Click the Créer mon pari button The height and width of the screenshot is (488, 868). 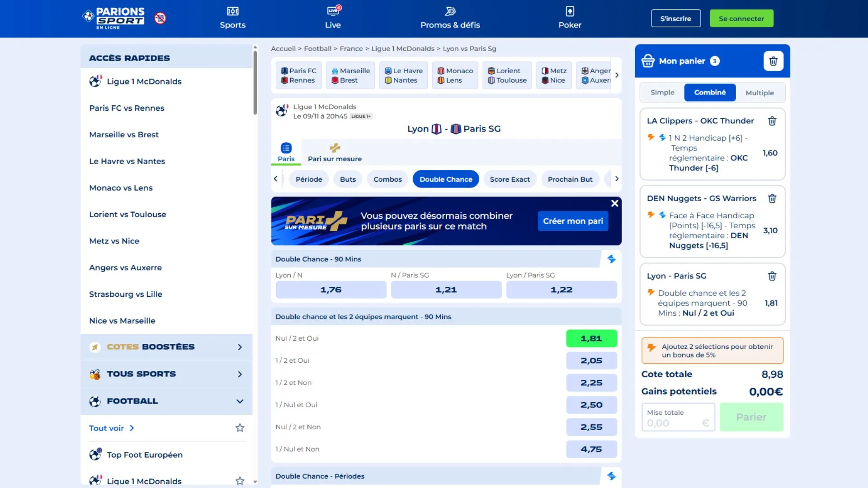pyautogui.click(x=573, y=221)
